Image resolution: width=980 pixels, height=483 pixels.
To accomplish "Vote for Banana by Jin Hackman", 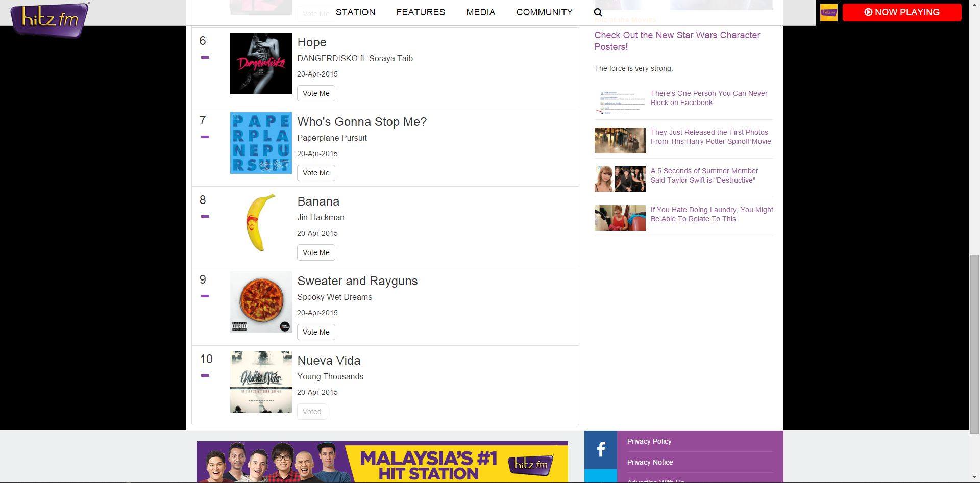I will click(316, 252).
